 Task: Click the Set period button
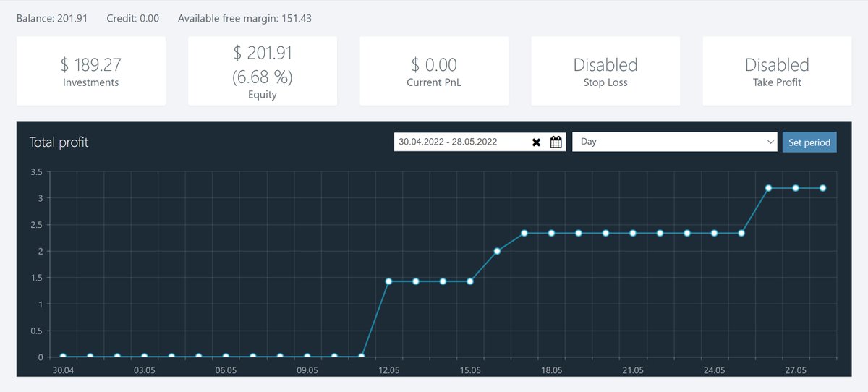coord(809,142)
